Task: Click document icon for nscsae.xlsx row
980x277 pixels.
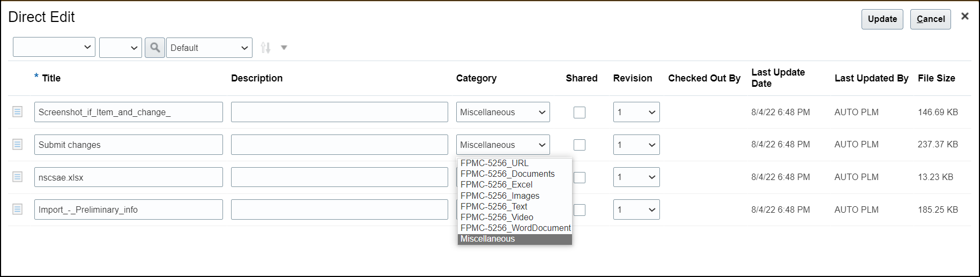Action: pos(18,177)
